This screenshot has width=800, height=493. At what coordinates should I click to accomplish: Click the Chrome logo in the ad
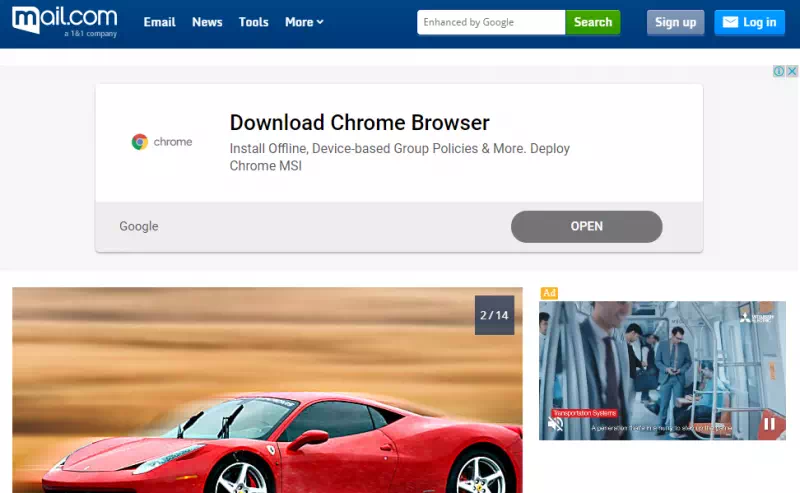coord(162,141)
